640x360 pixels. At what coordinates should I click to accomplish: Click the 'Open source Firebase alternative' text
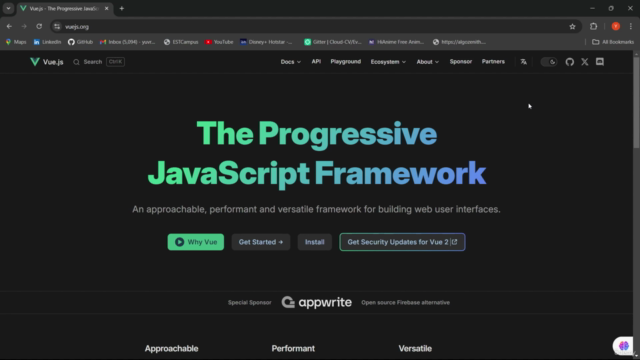click(405, 302)
